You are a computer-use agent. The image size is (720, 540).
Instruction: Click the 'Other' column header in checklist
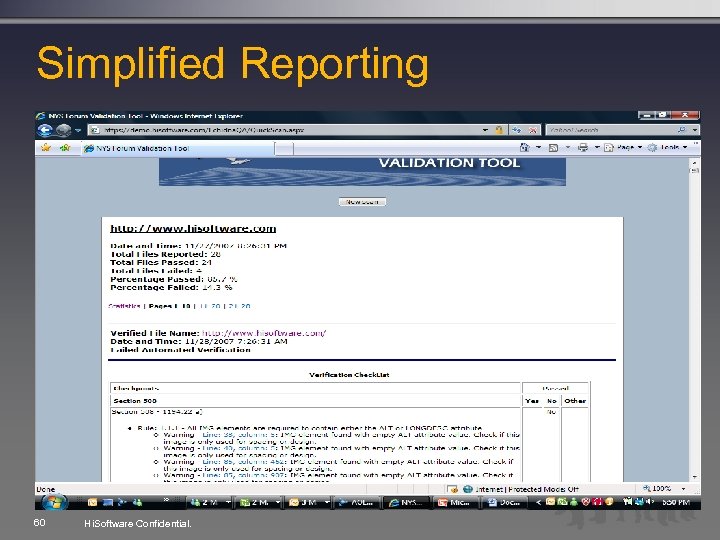click(575, 401)
